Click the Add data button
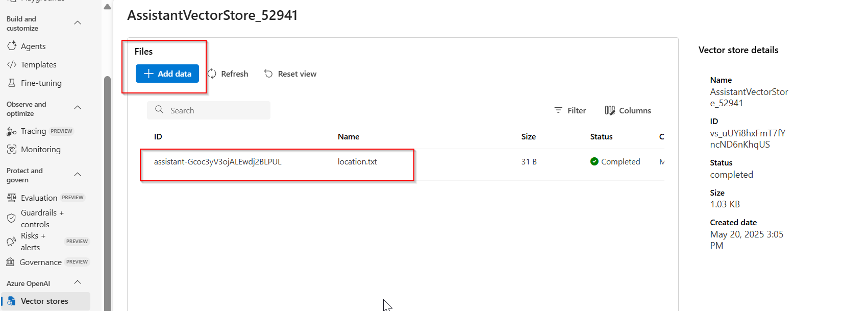The width and height of the screenshot is (868, 311). (167, 74)
